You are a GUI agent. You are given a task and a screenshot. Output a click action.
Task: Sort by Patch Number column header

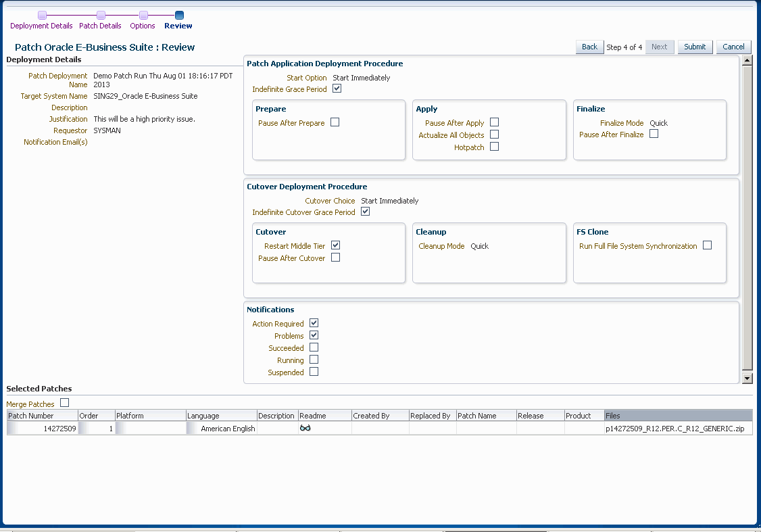[x=42, y=416]
